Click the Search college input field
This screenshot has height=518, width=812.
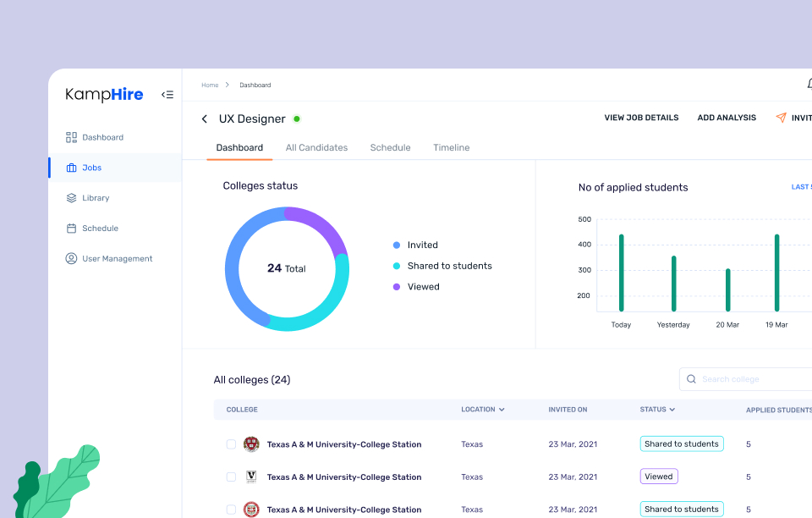tap(746, 379)
